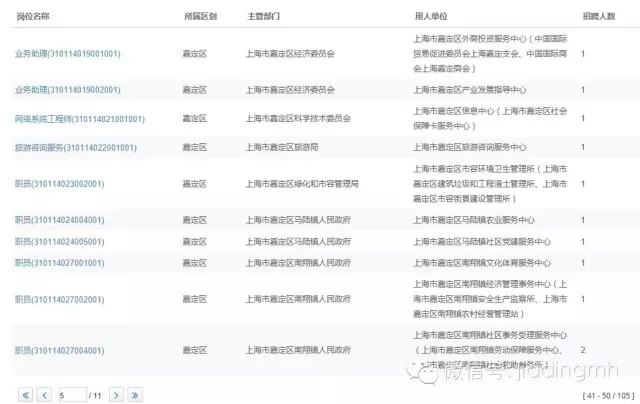Screen dimensions: 640x404
Task: Open job 职员(310114027004001)
Action: tap(61, 350)
